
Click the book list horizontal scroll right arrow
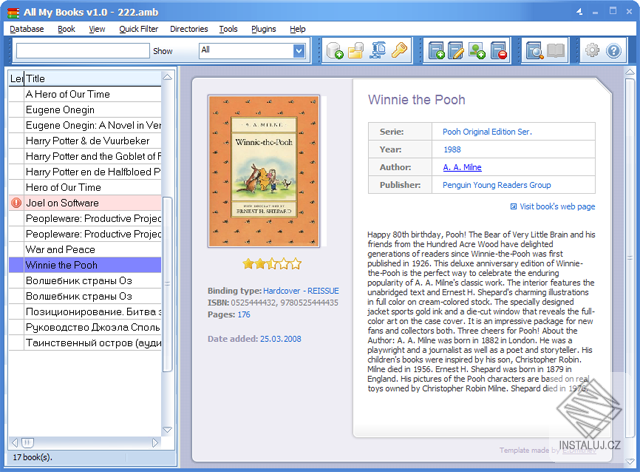(x=155, y=443)
